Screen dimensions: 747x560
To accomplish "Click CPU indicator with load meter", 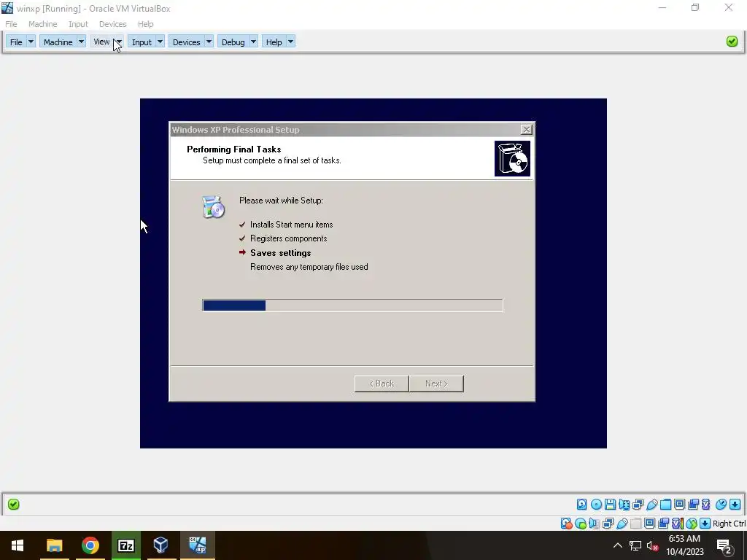I will 678,524.
